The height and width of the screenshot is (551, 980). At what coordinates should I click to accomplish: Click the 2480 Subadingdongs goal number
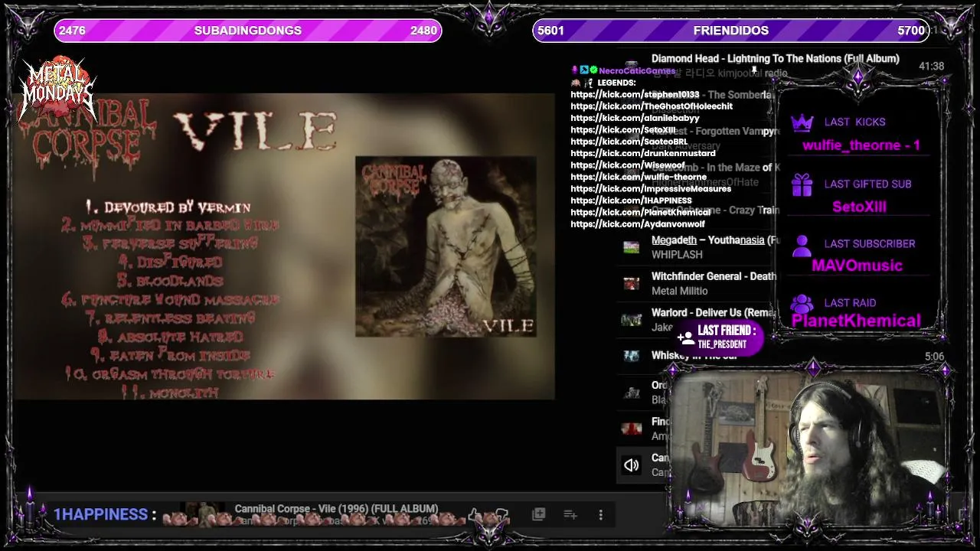tap(423, 31)
